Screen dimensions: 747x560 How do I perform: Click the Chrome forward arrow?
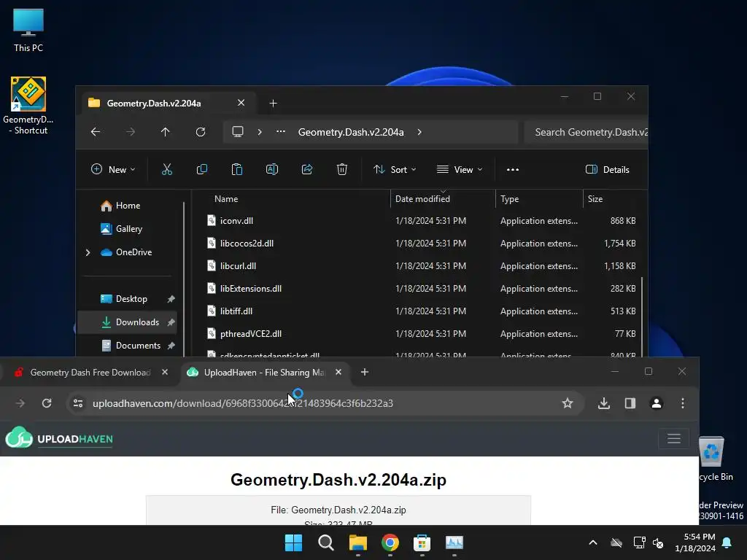point(20,404)
